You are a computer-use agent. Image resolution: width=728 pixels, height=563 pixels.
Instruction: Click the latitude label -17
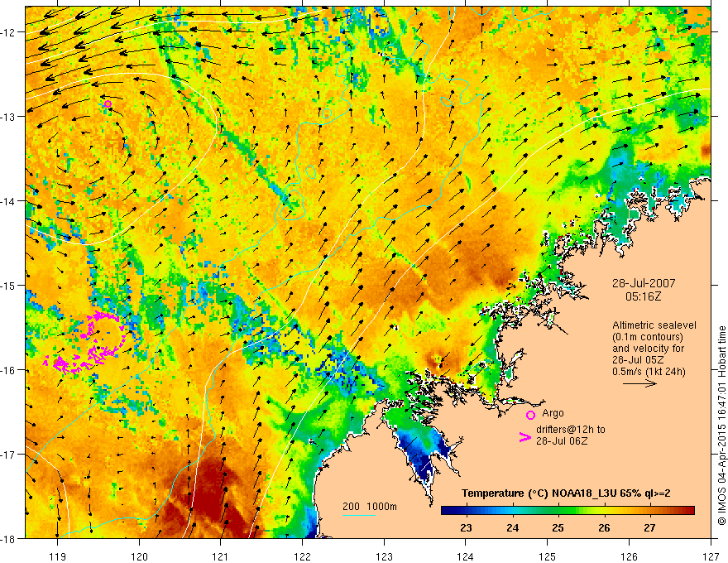pos(9,454)
